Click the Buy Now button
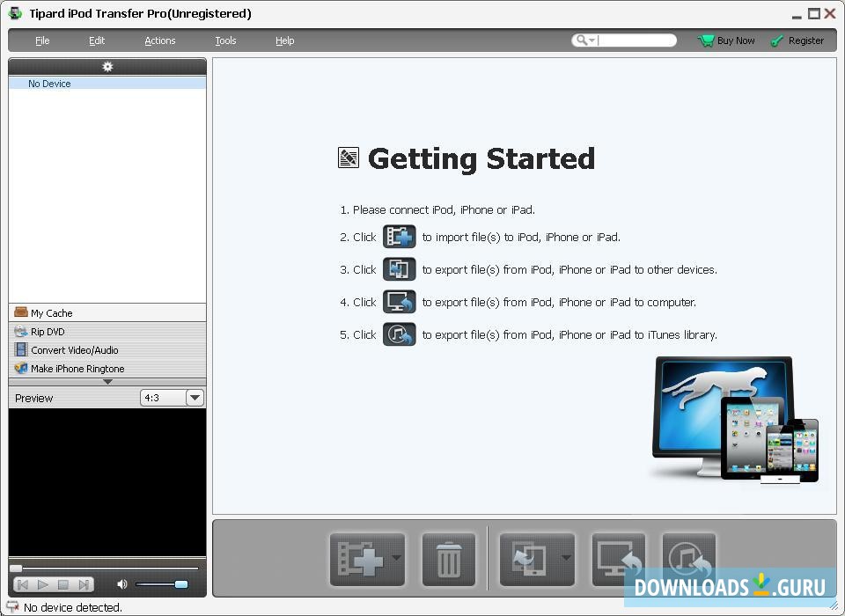 (x=726, y=40)
